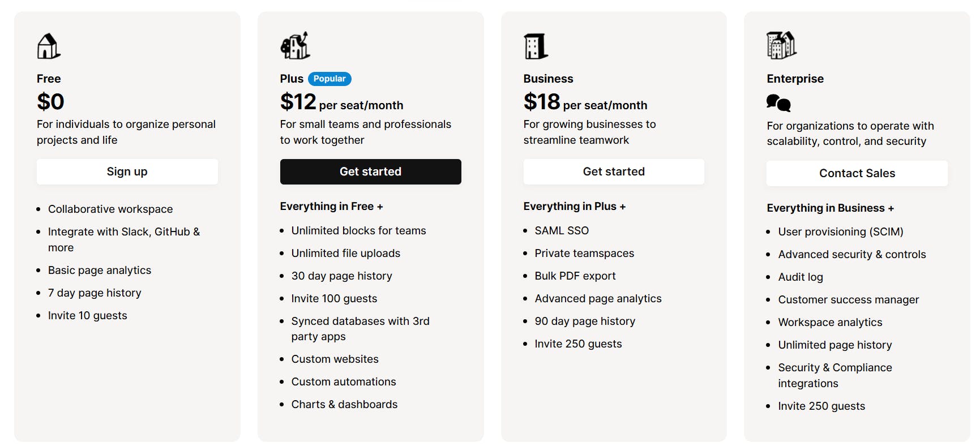The image size is (980, 446).
Task: Click the Audit log feature item
Action: click(x=801, y=277)
